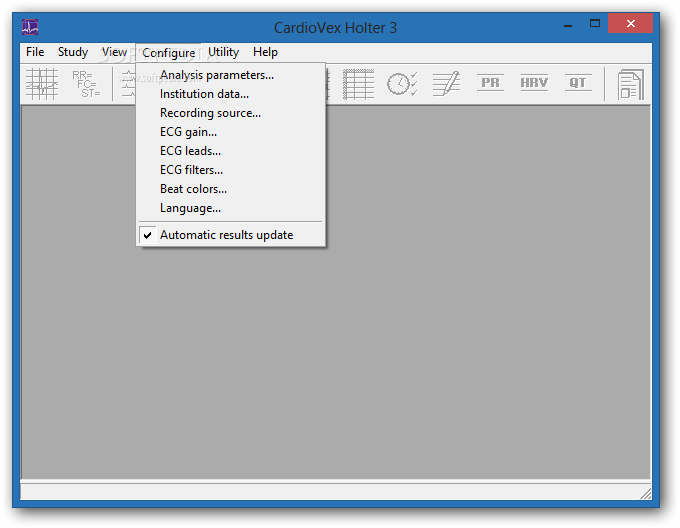Open the File menu
Viewport: 680px width, 528px height.
(x=35, y=52)
